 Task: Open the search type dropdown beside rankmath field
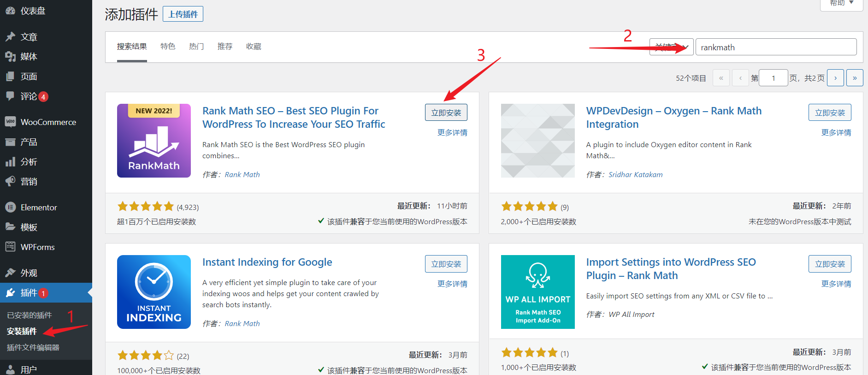coord(671,47)
